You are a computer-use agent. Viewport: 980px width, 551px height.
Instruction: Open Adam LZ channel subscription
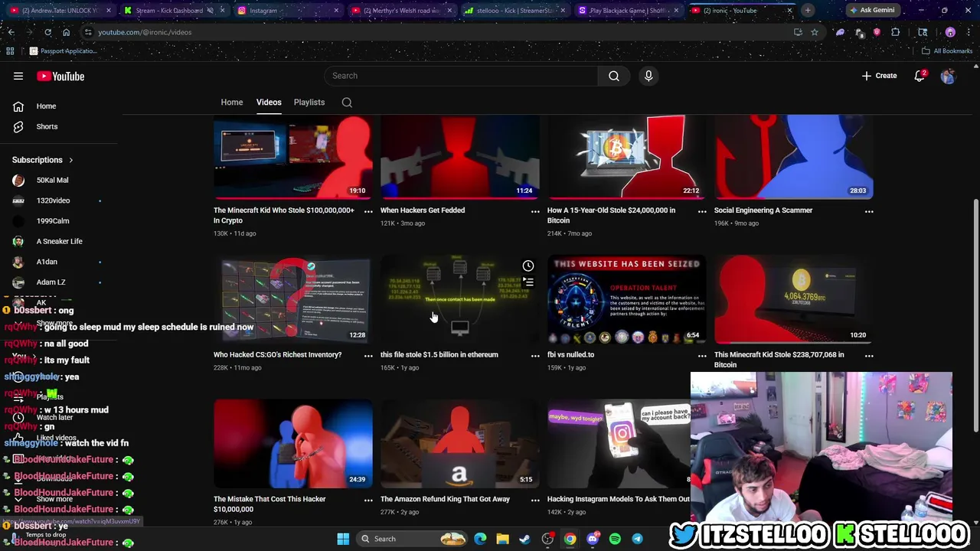pyautogui.click(x=51, y=282)
